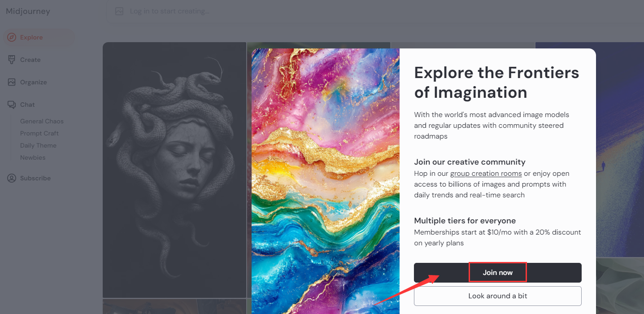
Task: Click the Multiple tiers for everyone heading
Action: coord(465,221)
